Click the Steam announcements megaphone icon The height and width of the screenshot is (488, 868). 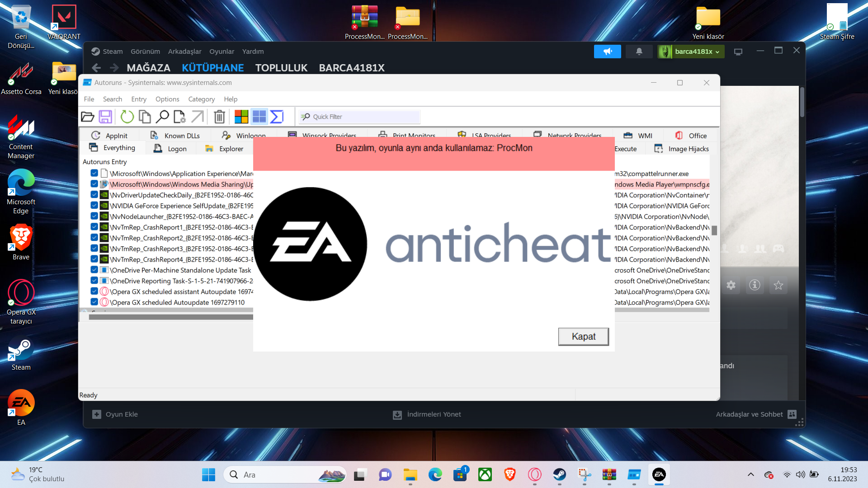pos(607,52)
